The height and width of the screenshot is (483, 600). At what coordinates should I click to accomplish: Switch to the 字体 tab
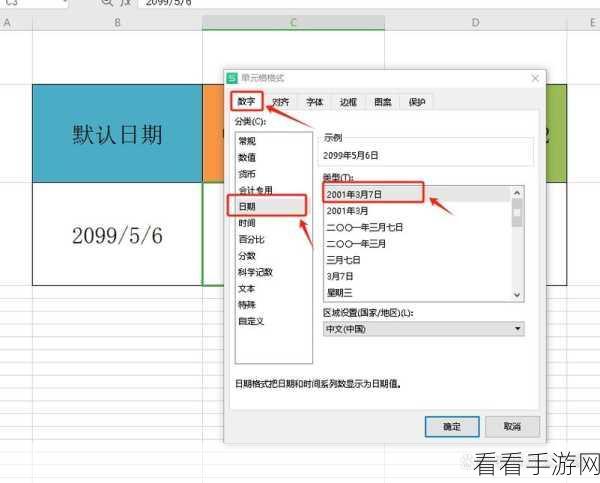click(x=315, y=102)
